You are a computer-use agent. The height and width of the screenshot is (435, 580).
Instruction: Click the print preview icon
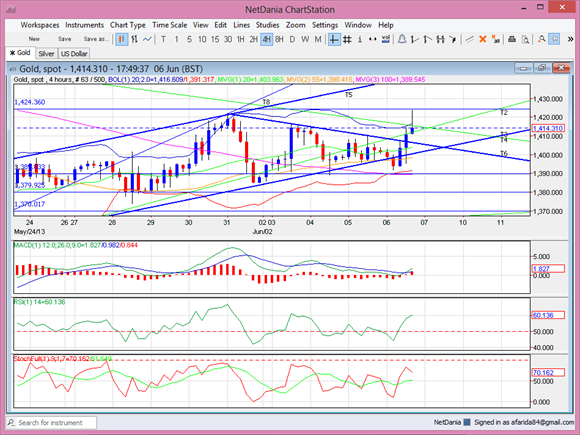525,39
